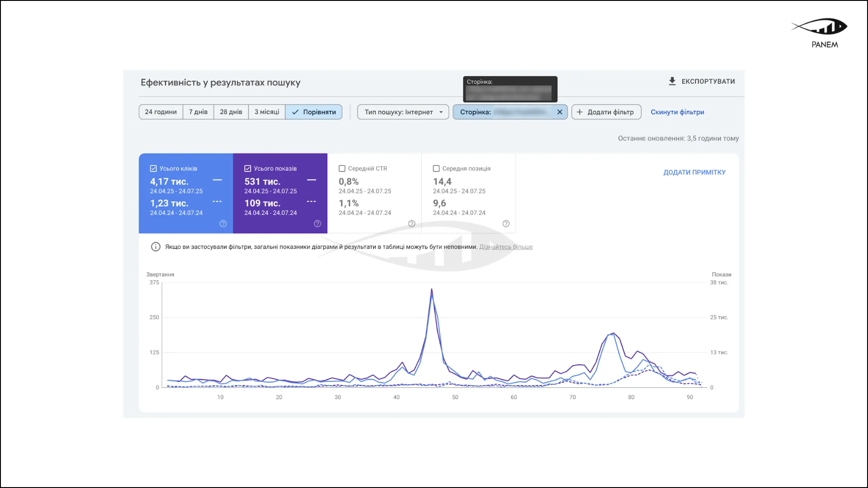The width and height of the screenshot is (868, 488).
Task: Click ДОДАТИ ПРИМІТКУ button
Action: tap(694, 172)
